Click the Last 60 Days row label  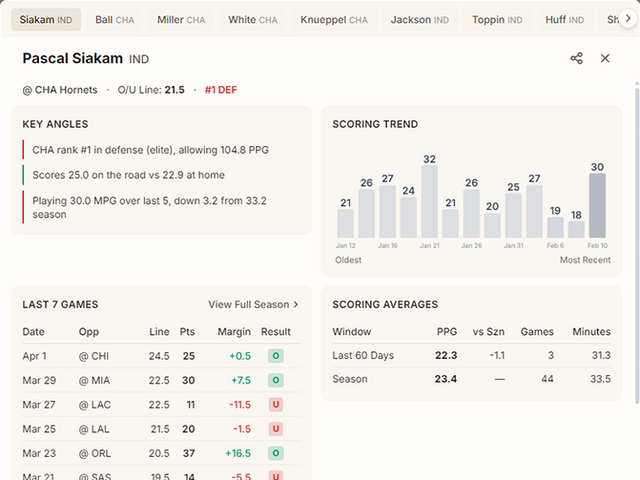coord(363,355)
